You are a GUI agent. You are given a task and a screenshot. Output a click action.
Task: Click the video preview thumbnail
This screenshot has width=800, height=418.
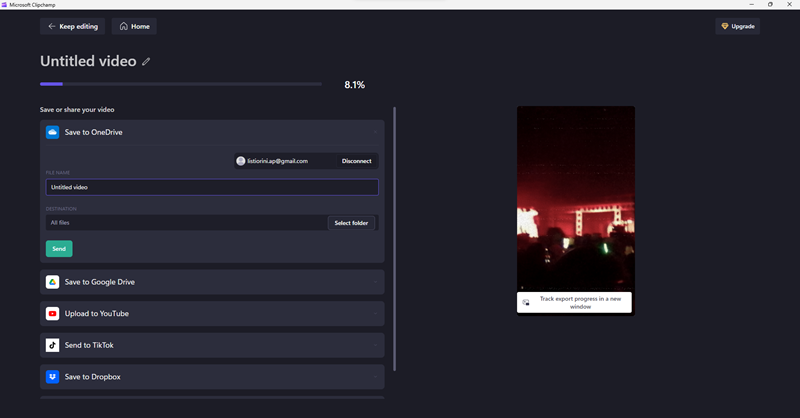point(576,211)
